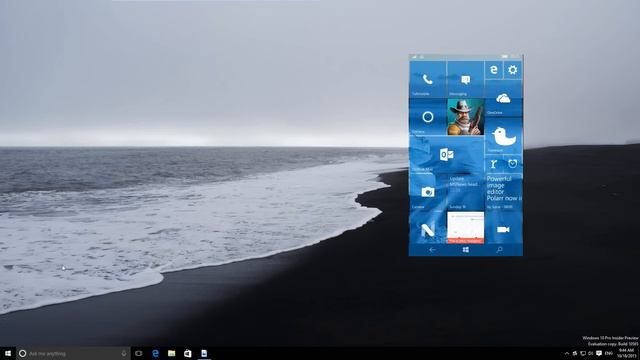
Task: Open the OneNote 'N' tile
Action: pos(427,229)
